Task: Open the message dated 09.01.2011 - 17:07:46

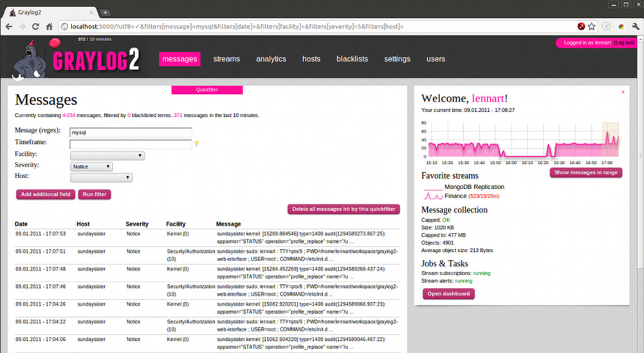Action: point(207,291)
